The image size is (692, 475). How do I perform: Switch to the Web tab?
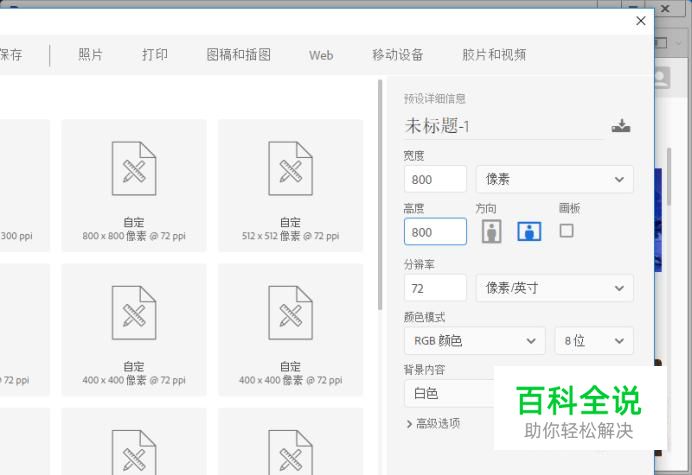[321, 55]
